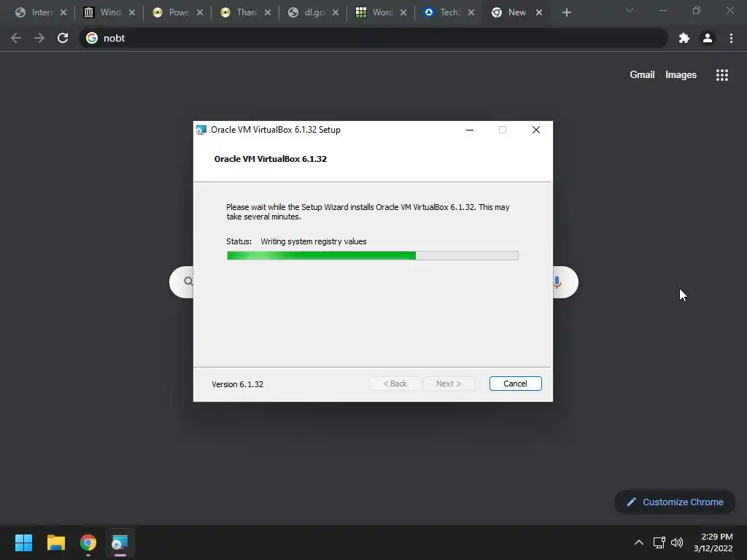Open the Windows Start menu

coord(23,542)
